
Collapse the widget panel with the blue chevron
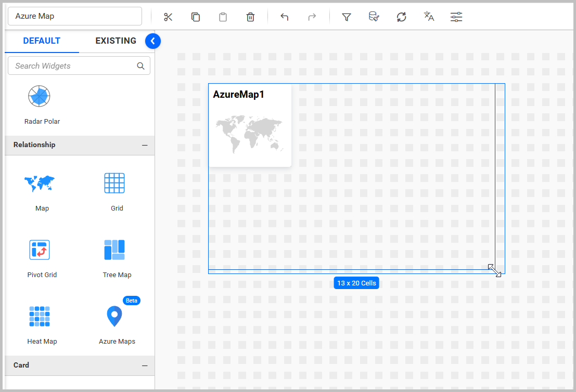pos(152,41)
